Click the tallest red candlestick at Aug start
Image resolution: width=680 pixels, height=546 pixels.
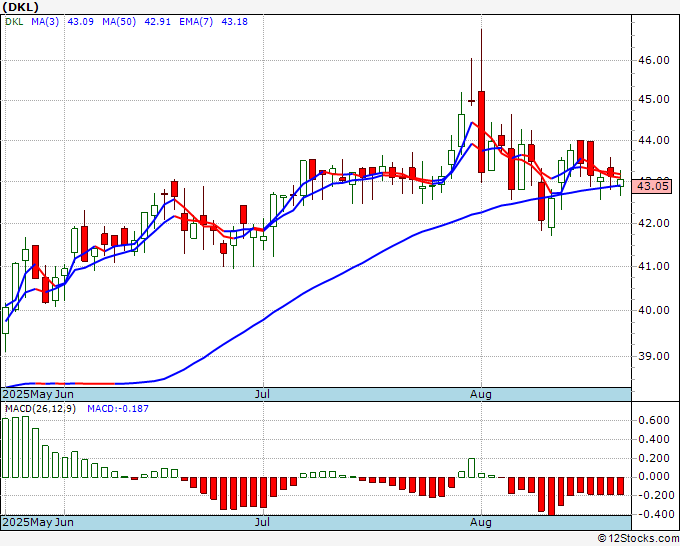481,132
